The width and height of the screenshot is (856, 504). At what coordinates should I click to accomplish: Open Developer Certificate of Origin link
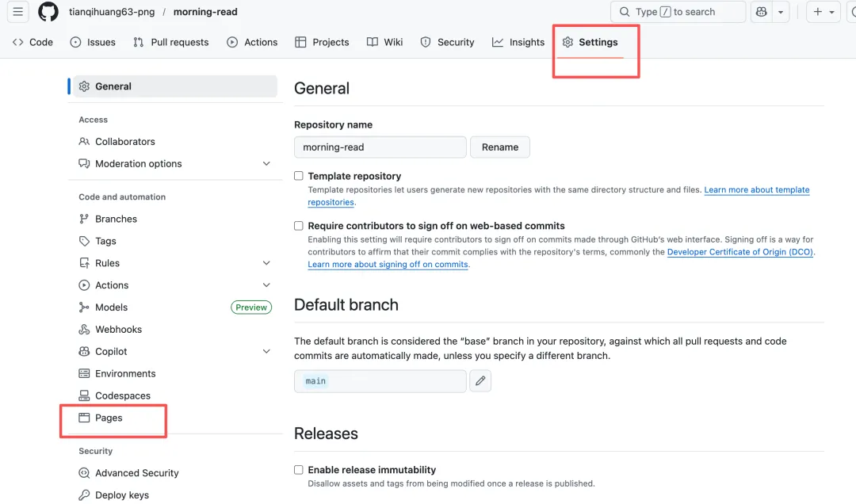point(740,252)
